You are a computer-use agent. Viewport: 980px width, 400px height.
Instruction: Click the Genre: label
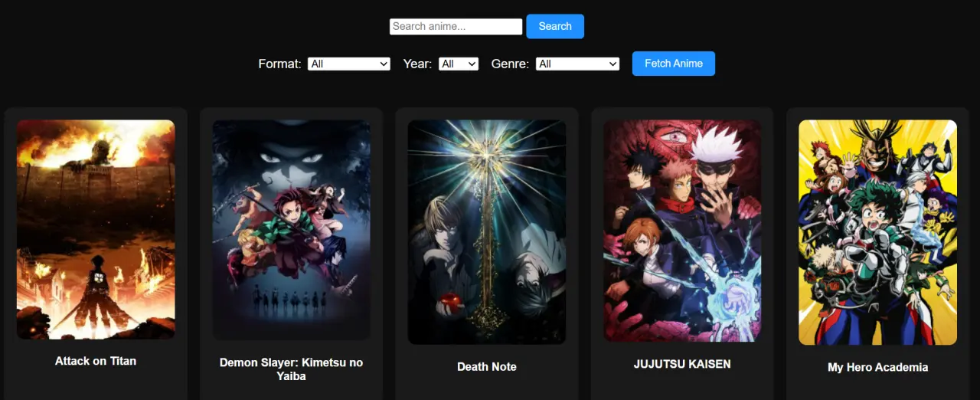510,64
